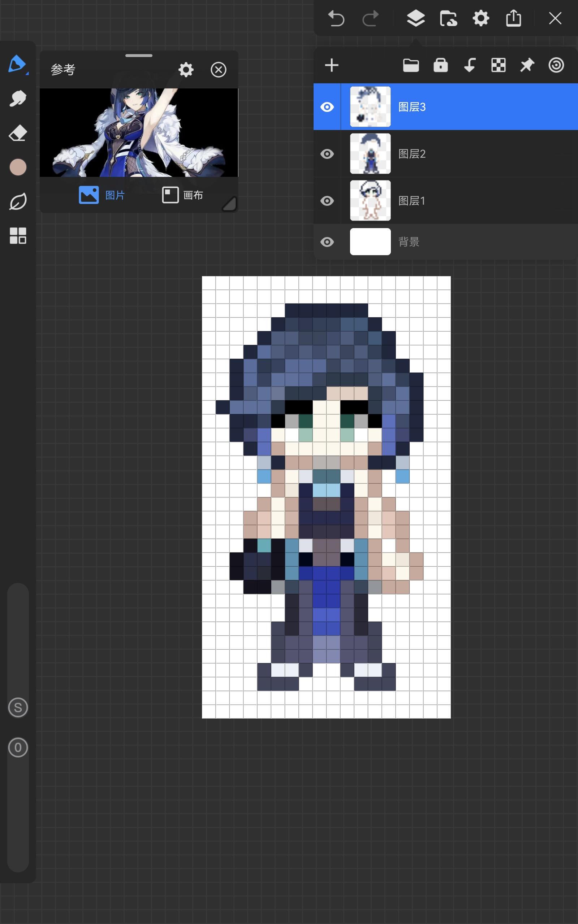The image size is (578, 924).
Task: Grab the reference panel resize corner handle
Action: [x=229, y=204]
